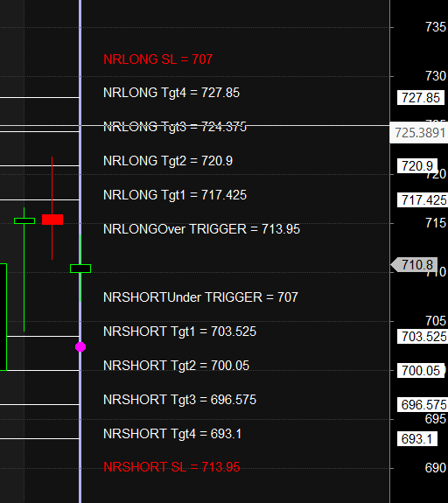
Task: Click the 730 price scale label
Action: [436, 76]
